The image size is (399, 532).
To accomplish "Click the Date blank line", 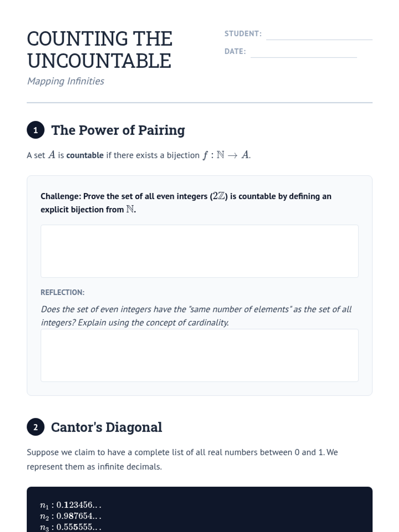I will point(304,52).
